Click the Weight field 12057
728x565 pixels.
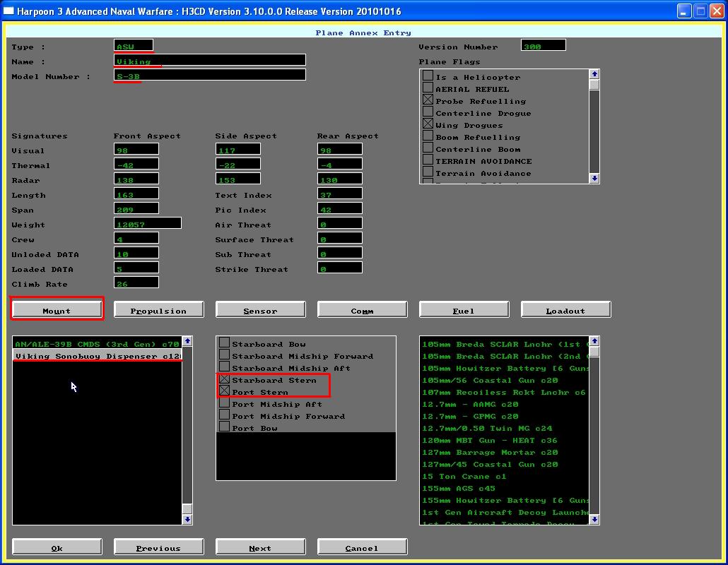[148, 224]
